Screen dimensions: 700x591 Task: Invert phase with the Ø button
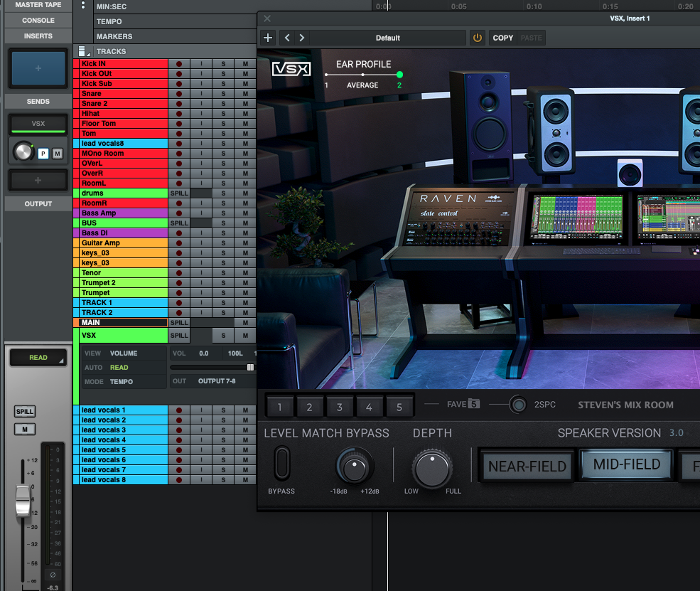pos(53,575)
